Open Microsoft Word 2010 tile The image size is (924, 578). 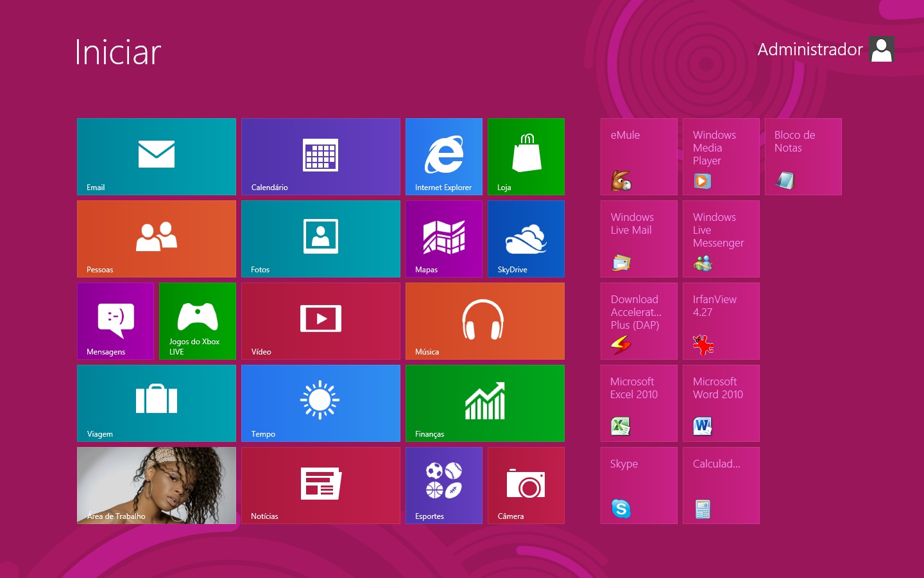coord(721,403)
